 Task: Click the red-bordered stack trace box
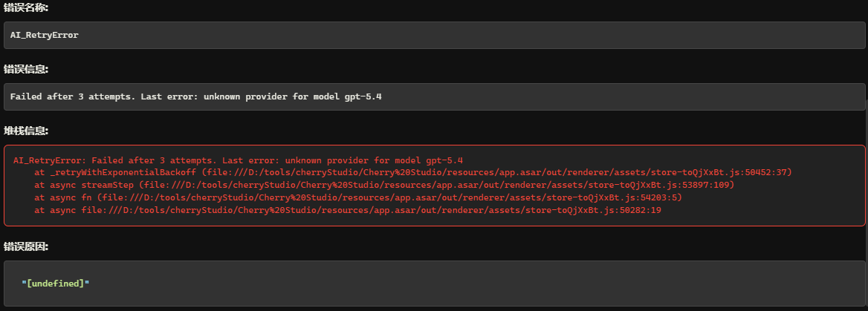[434, 186]
